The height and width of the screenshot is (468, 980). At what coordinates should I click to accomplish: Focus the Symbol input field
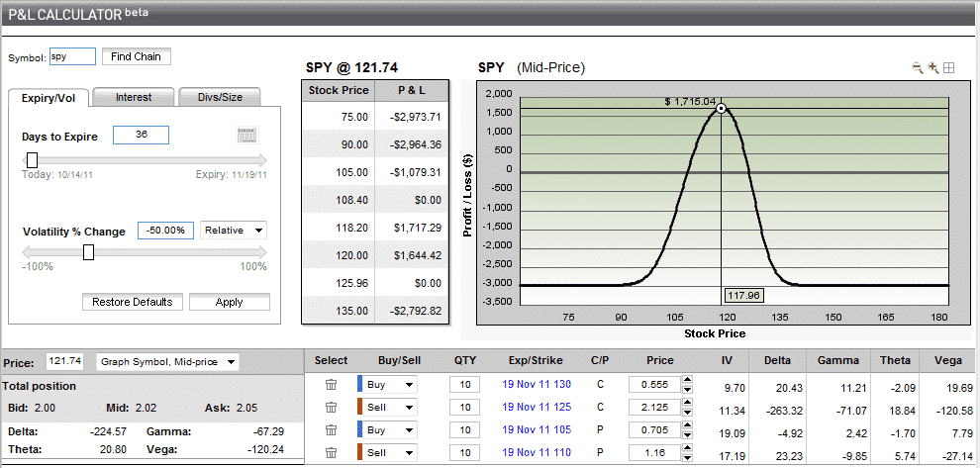coord(72,56)
